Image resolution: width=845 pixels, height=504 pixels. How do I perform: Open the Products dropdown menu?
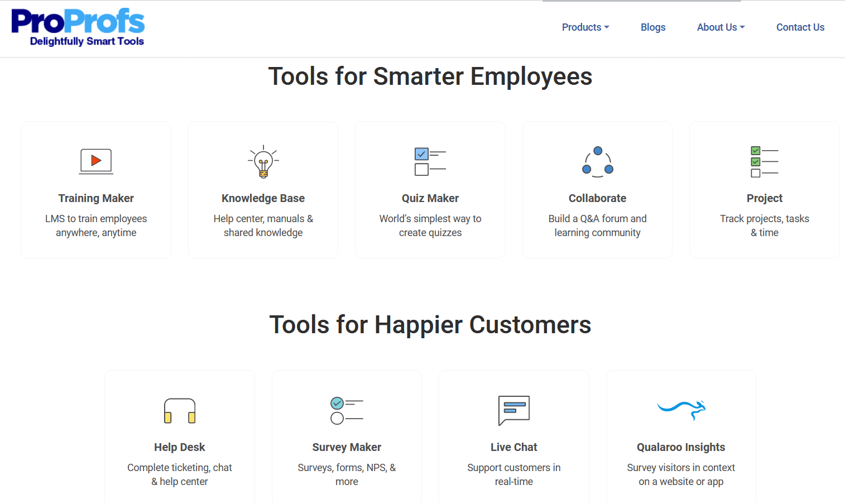click(x=585, y=27)
